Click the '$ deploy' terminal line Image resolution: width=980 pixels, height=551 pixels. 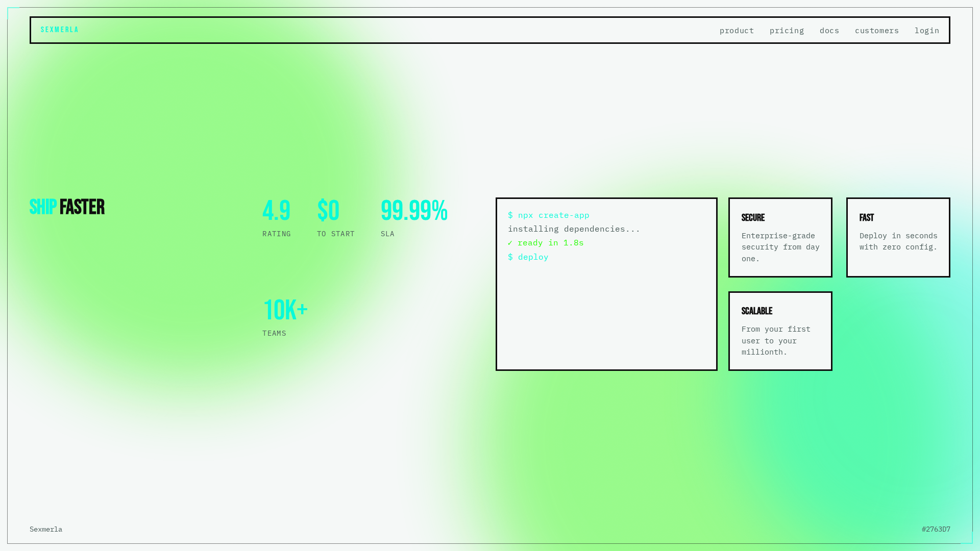(528, 257)
